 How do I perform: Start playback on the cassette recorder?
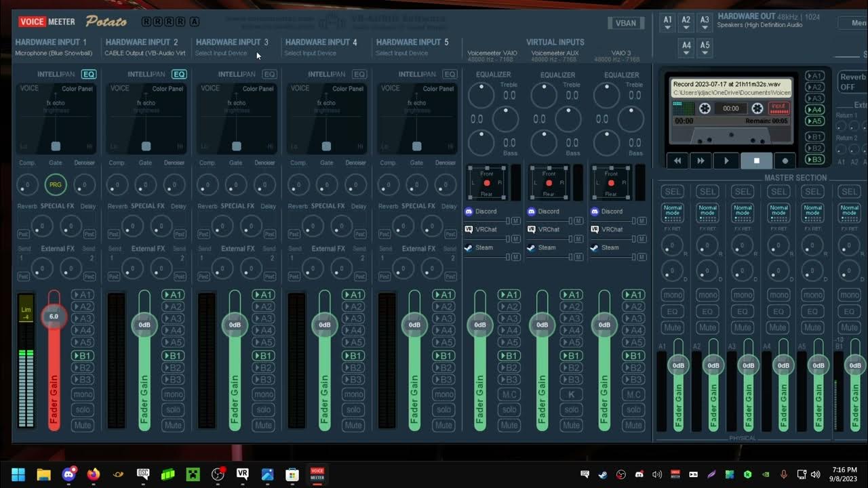[726, 161]
